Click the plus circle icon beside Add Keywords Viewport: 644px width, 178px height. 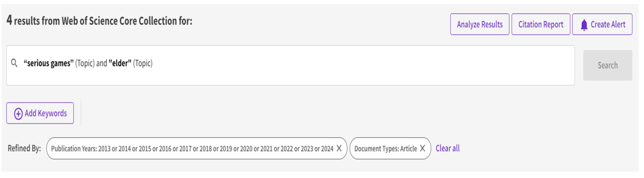point(18,114)
